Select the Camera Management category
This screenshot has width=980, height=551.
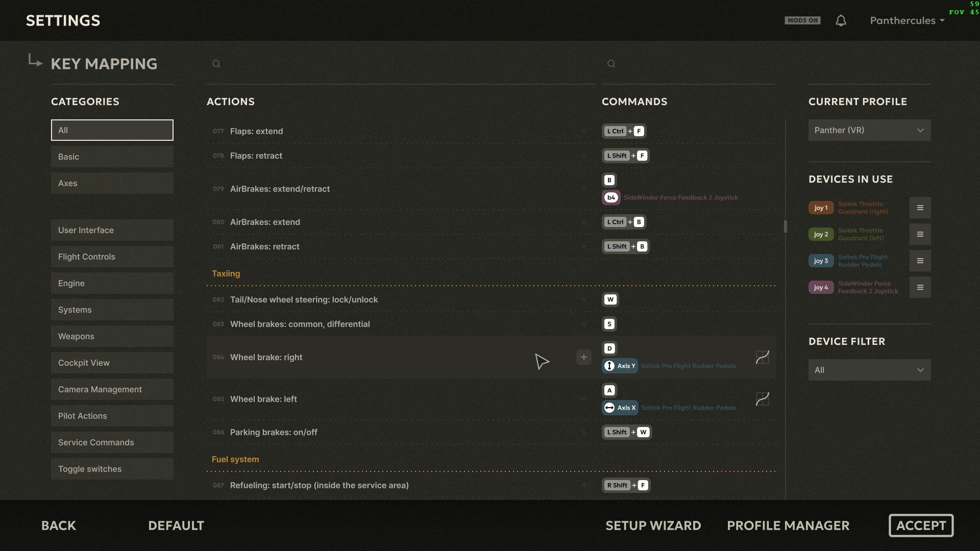(x=112, y=389)
